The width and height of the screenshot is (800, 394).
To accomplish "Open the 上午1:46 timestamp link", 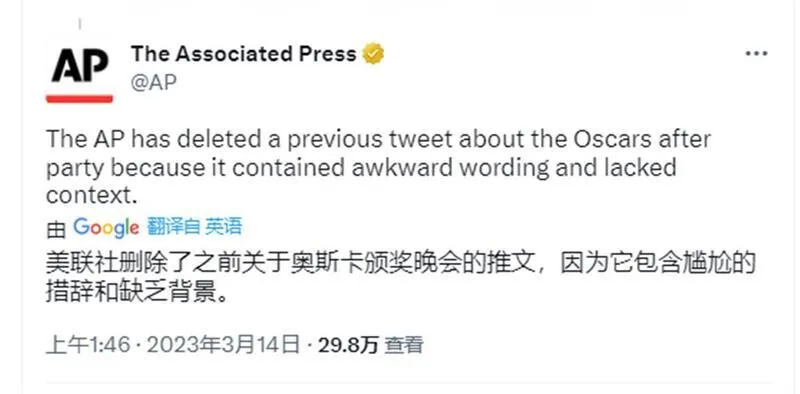I will tap(88, 345).
